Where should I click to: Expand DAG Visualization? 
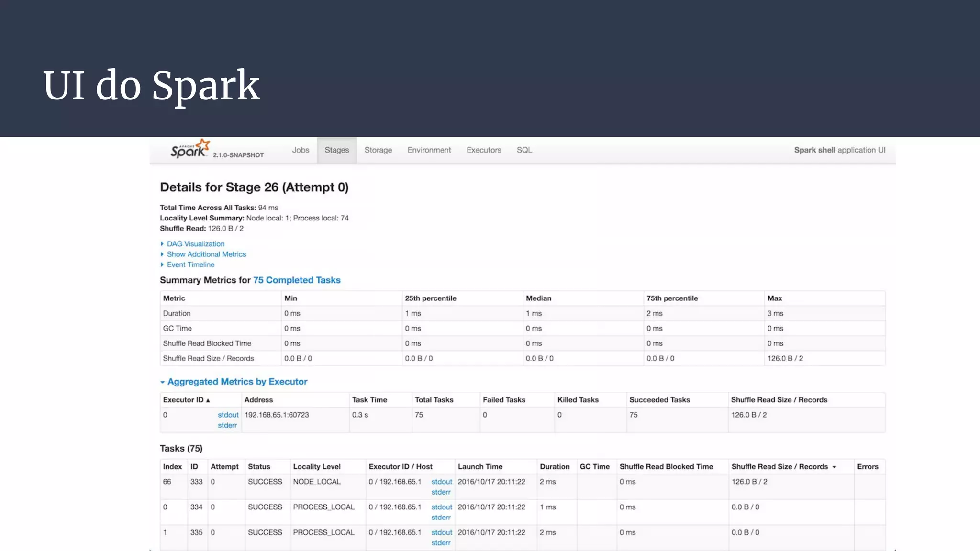coord(195,244)
